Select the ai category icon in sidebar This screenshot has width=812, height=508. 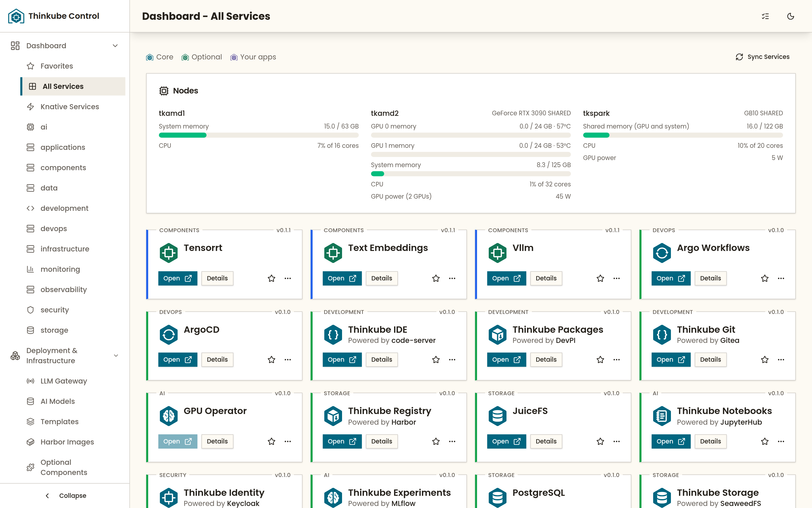pyautogui.click(x=30, y=127)
